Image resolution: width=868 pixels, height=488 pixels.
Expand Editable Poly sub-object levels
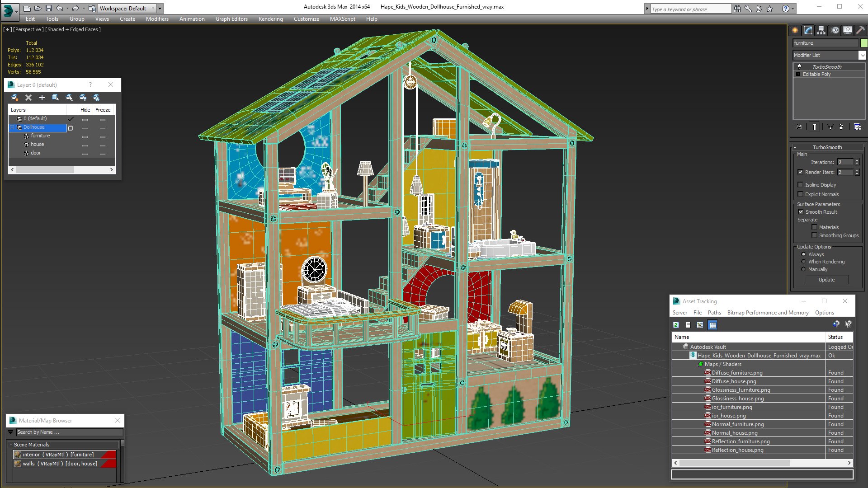(798, 74)
